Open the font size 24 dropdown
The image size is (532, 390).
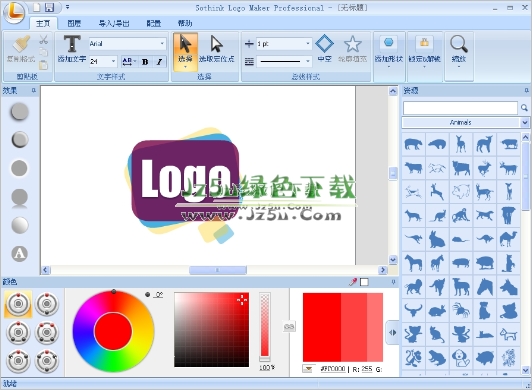click(113, 61)
